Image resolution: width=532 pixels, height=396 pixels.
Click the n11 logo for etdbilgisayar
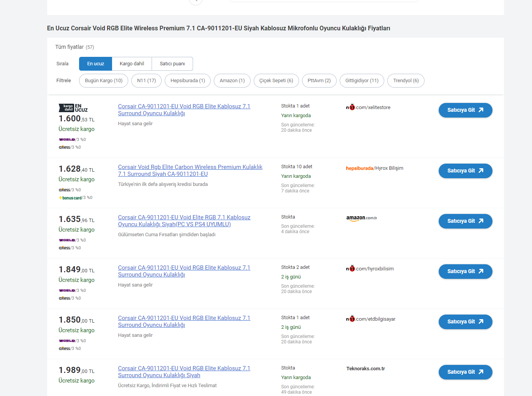click(x=350, y=319)
